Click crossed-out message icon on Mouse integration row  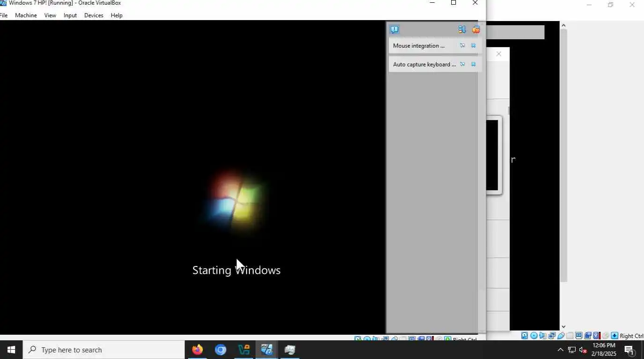462,46
